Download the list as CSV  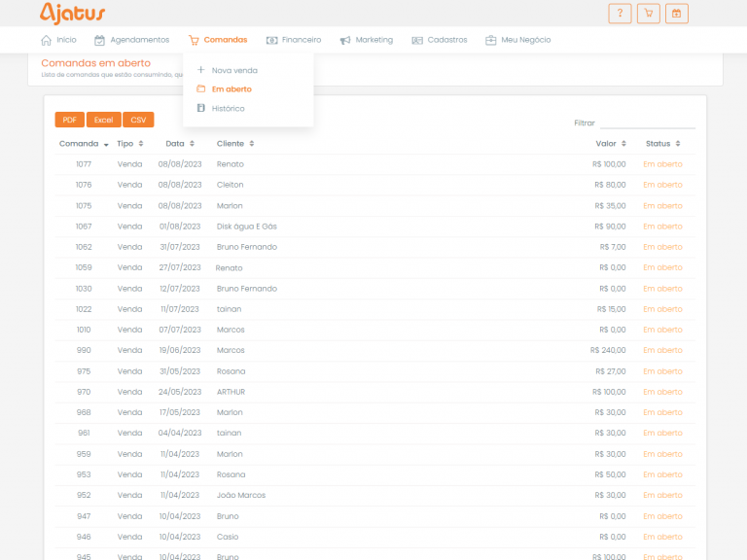coord(138,120)
